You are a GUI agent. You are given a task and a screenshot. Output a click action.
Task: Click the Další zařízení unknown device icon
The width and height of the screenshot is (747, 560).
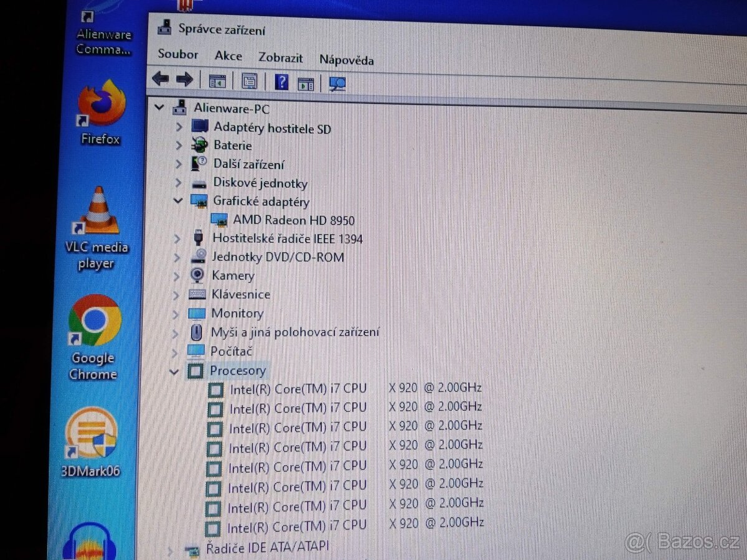coord(199,164)
